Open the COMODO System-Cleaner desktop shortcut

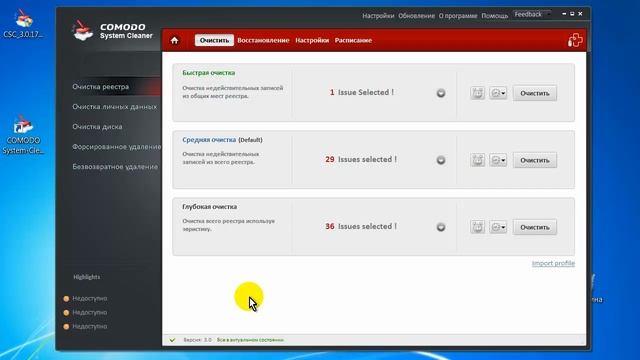point(23,136)
